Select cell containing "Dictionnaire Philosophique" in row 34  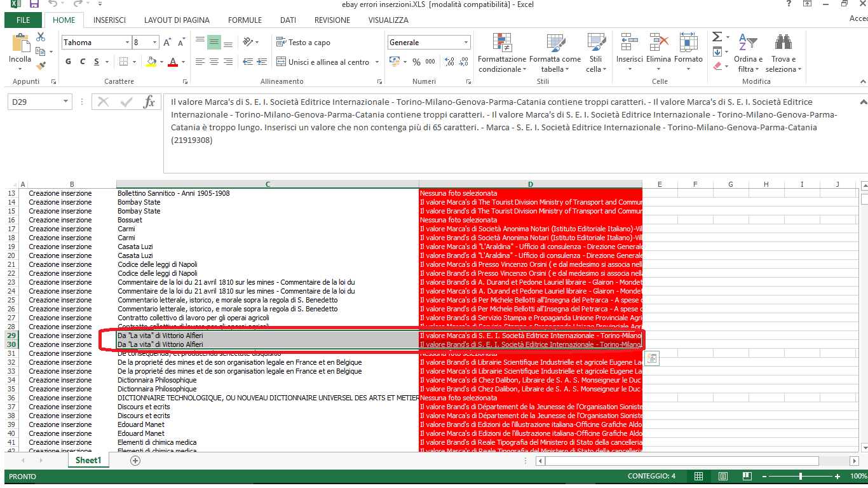coord(268,380)
